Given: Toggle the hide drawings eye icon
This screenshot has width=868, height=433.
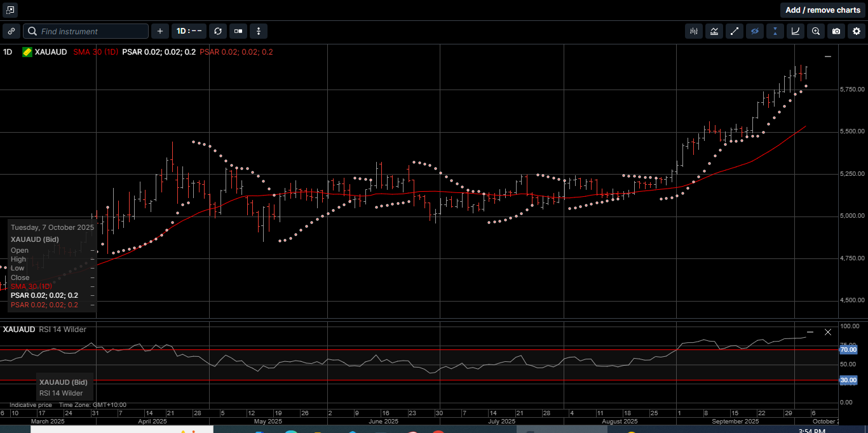Looking at the screenshot, I should pos(755,31).
